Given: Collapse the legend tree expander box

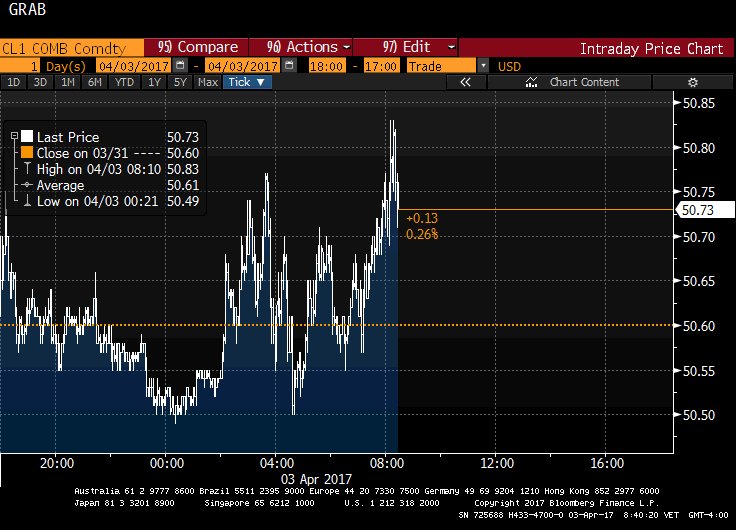Looking at the screenshot, I should pyautogui.click(x=14, y=137).
